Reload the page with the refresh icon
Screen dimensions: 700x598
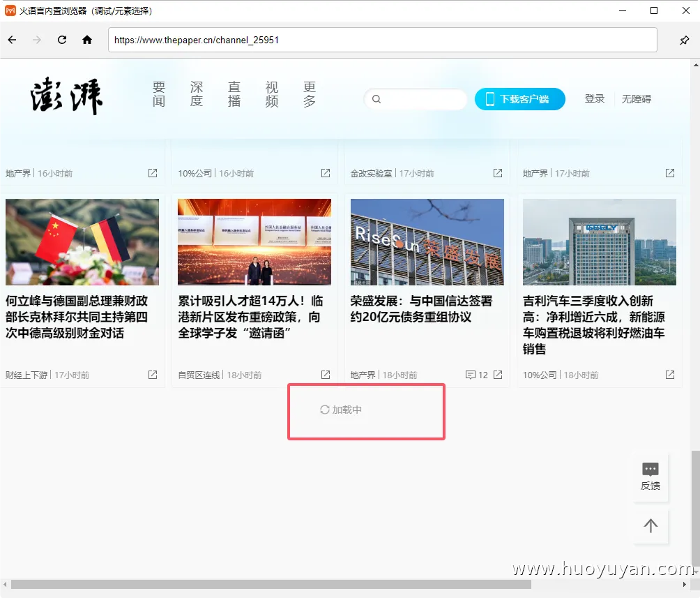tap(62, 40)
